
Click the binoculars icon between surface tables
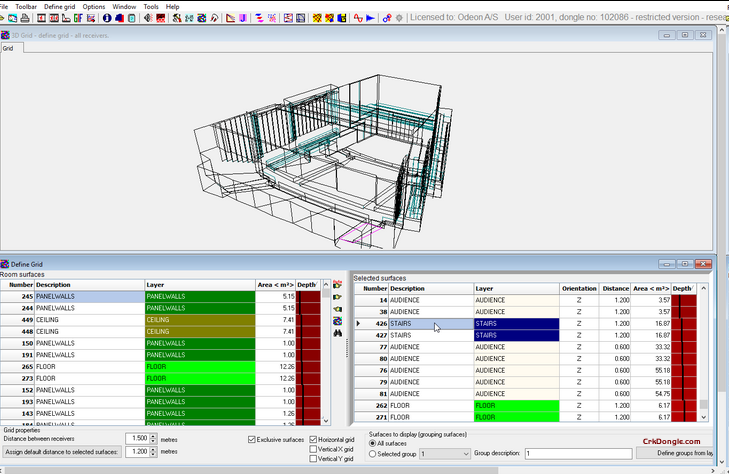click(x=338, y=333)
